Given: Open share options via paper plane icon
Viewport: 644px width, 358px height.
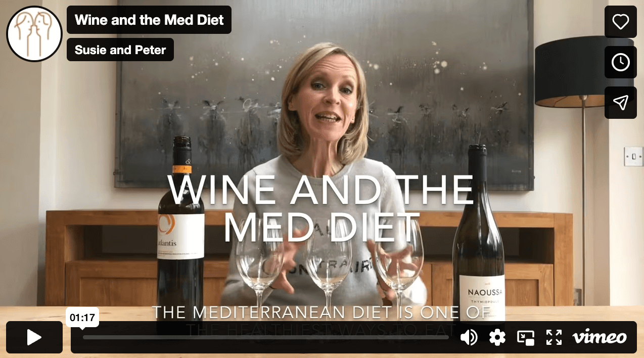Looking at the screenshot, I should (620, 103).
